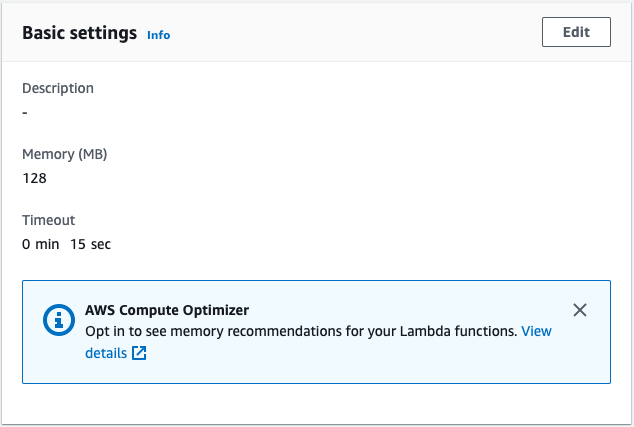Click the Lambda functions text in banner
The height and width of the screenshot is (427, 634).
click(x=459, y=331)
